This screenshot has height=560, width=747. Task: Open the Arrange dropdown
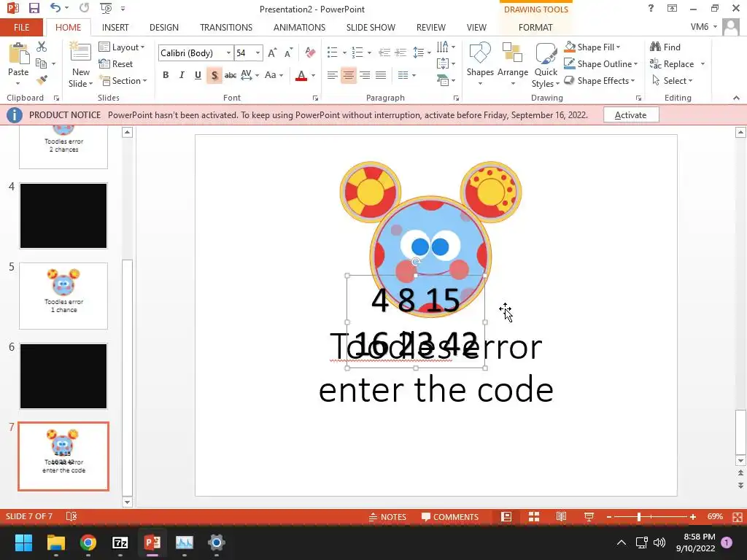[513, 64]
